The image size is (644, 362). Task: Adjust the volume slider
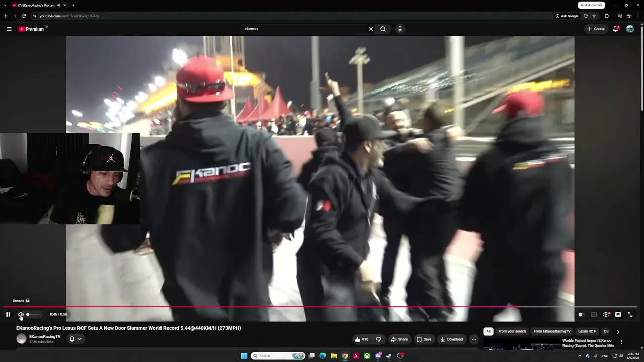click(33, 314)
